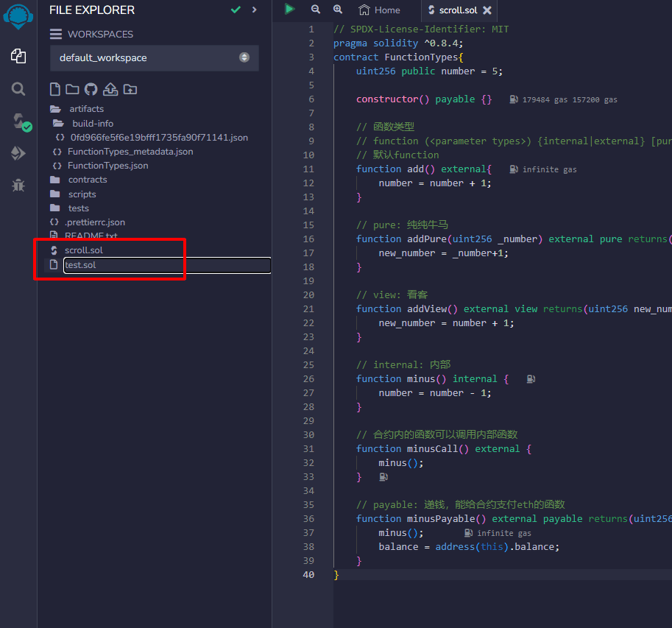Open FunctionTypes_metadata.json file
Screen dimensions: 672x628
[x=130, y=152]
